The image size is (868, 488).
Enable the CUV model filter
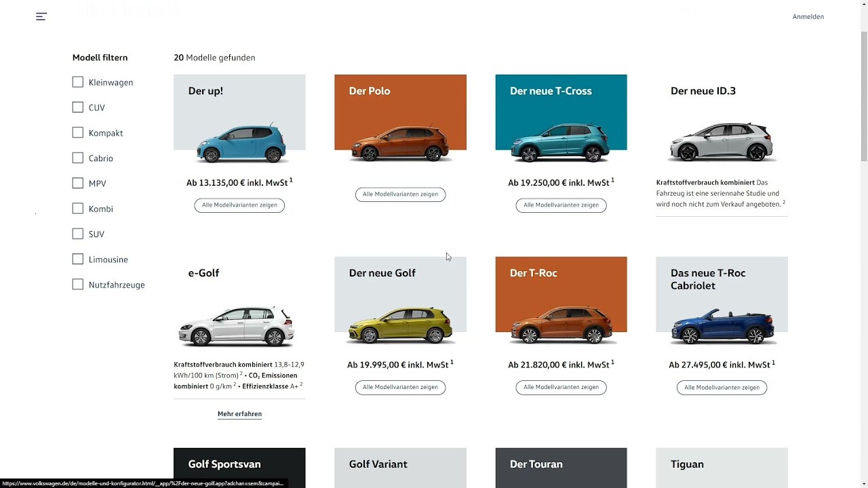point(77,107)
